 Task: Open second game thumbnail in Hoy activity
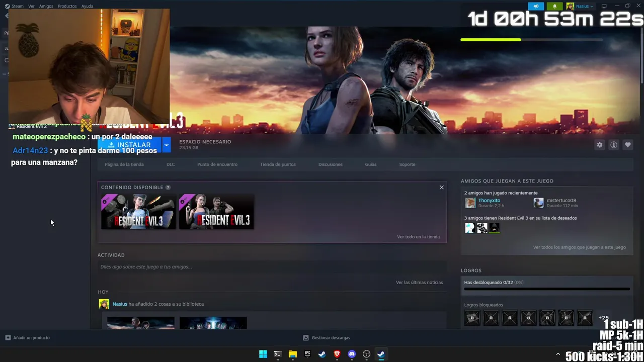pos(213,323)
